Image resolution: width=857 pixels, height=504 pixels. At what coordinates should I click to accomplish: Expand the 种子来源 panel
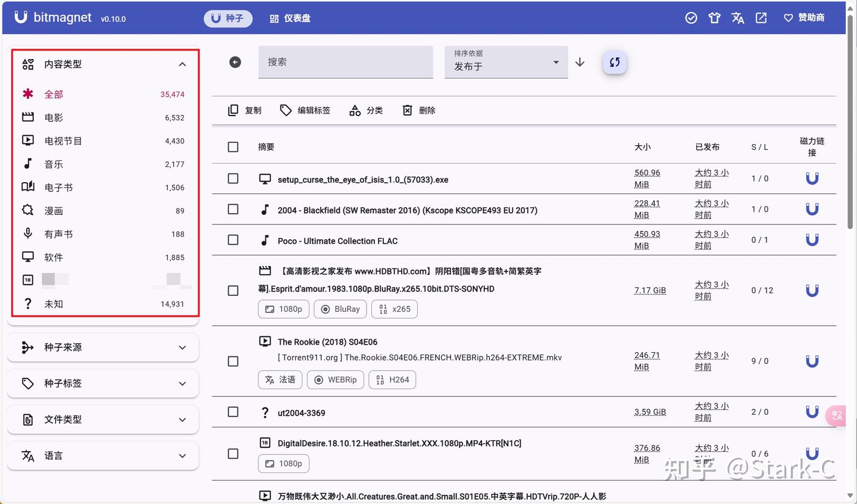click(103, 348)
